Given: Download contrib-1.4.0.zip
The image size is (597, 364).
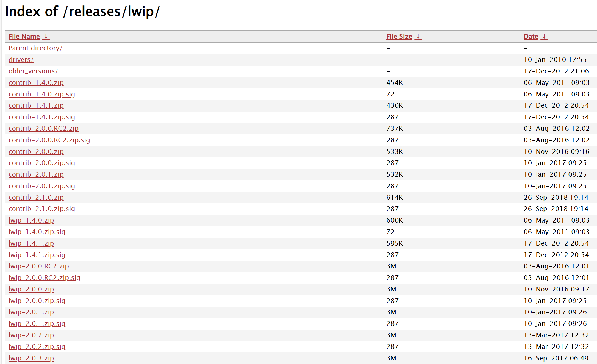Looking at the screenshot, I should (x=36, y=83).
